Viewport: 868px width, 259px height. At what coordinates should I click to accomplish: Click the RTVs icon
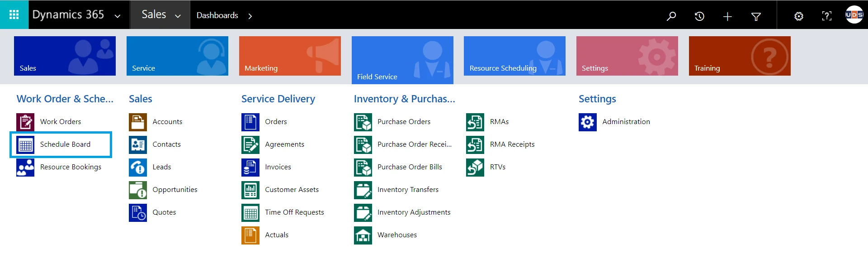tap(475, 167)
